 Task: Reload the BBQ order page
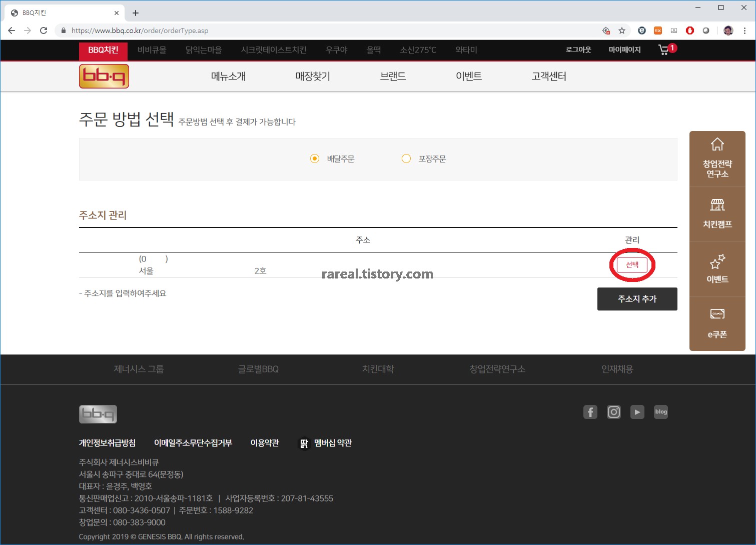tap(44, 30)
